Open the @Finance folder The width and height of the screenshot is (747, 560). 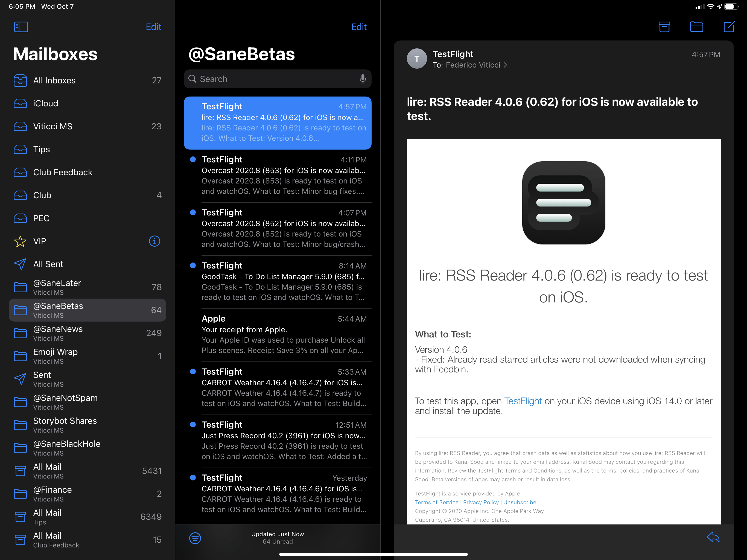coord(87,494)
